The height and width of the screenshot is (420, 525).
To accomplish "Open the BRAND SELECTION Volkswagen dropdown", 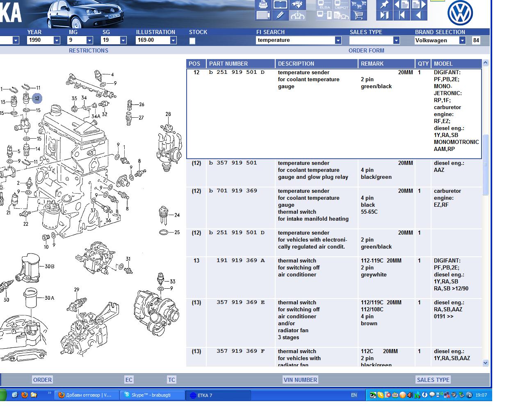I will coord(462,40).
